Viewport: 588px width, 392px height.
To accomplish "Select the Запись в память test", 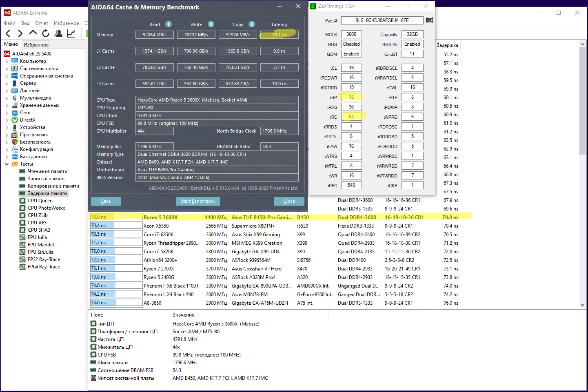I will click(x=46, y=179).
